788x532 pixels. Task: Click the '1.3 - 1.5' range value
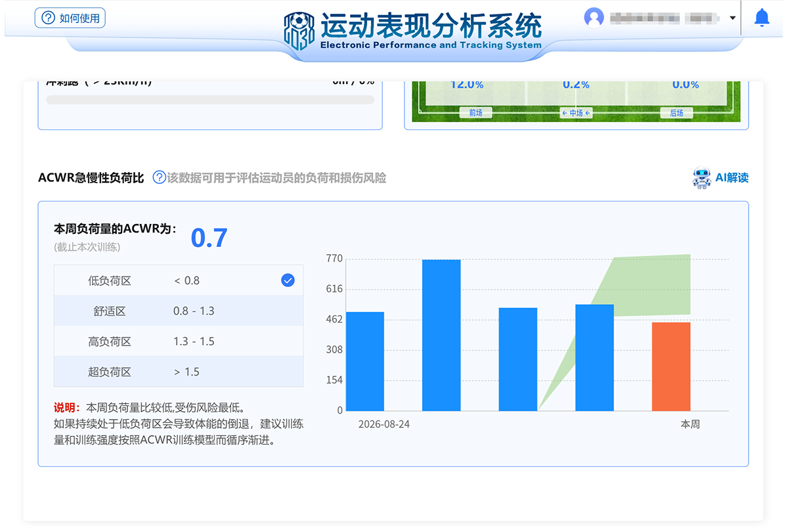[194, 342]
